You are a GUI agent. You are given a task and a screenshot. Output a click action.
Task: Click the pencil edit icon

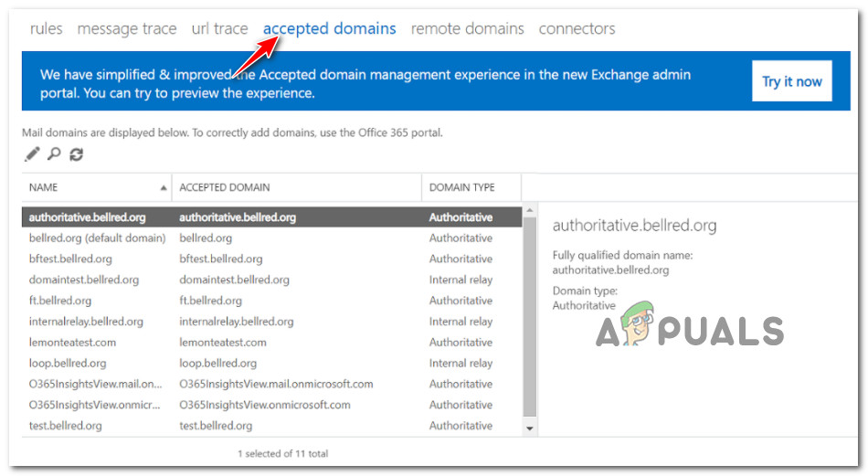pos(32,154)
